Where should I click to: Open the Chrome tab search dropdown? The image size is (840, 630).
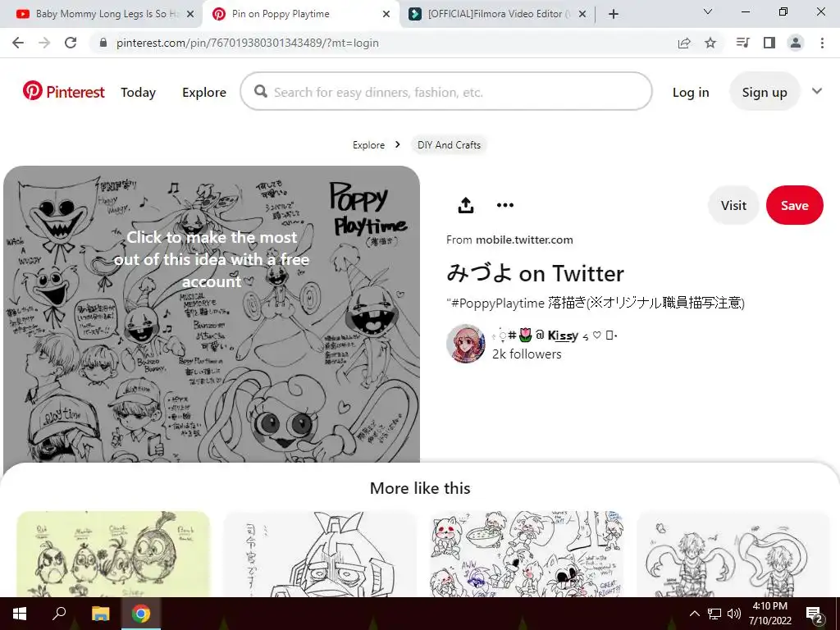[708, 11]
